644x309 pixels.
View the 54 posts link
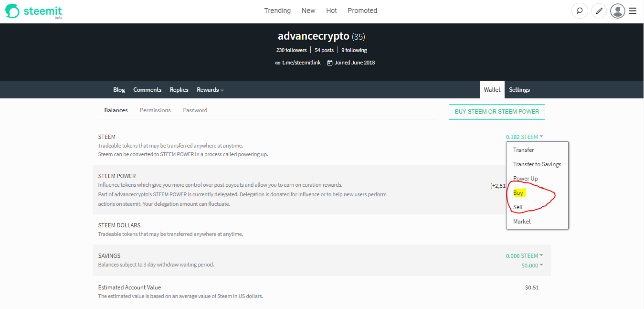click(324, 50)
